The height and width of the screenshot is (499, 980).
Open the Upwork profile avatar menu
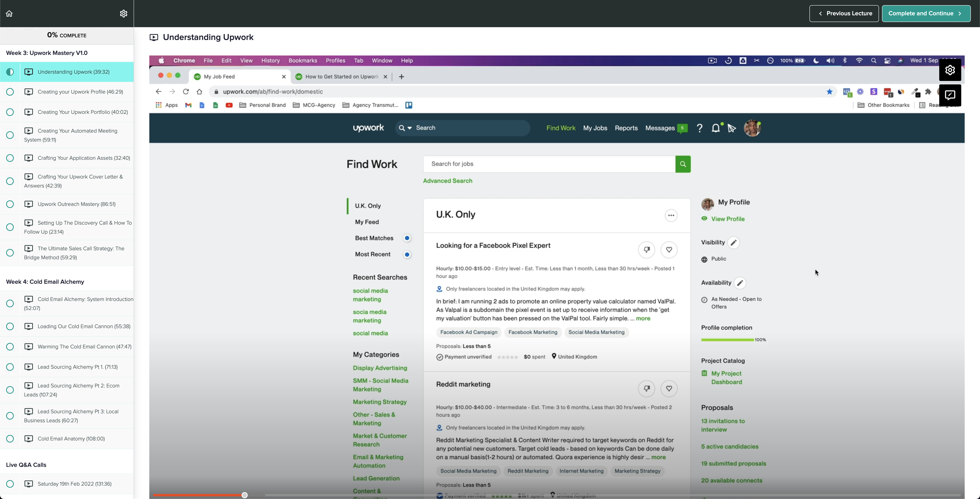(752, 128)
